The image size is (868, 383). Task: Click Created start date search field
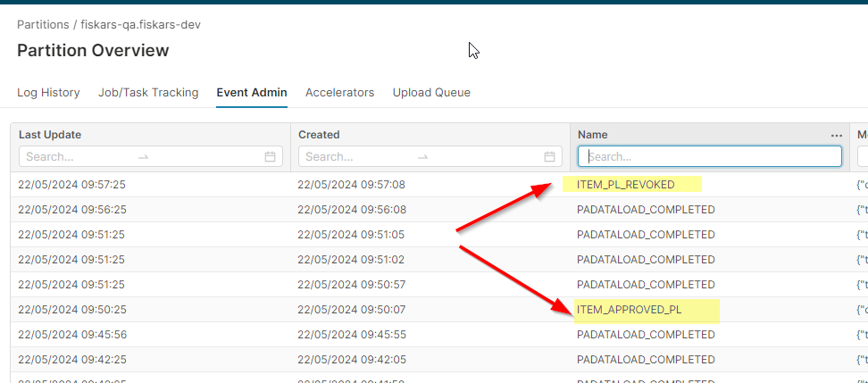[x=355, y=157]
